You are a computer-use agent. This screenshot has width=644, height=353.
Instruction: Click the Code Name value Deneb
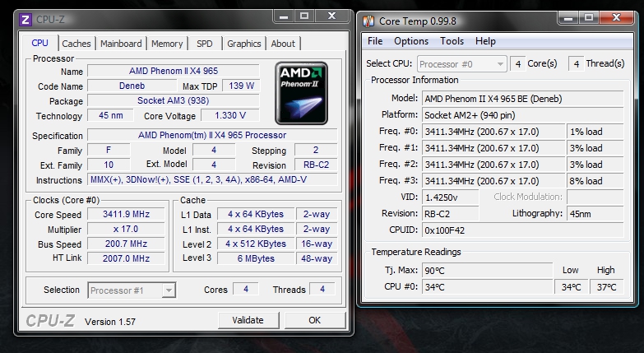132,86
